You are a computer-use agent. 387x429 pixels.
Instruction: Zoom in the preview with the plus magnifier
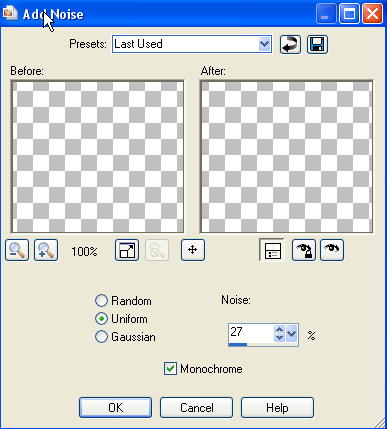pyautogui.click(x=46, y=250)
